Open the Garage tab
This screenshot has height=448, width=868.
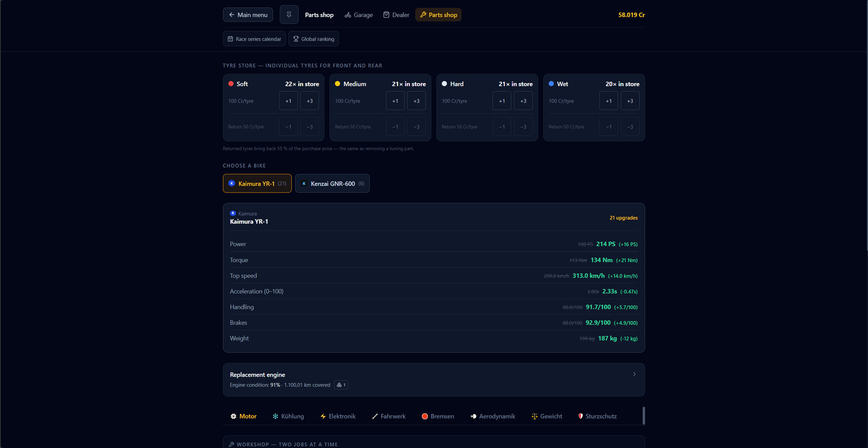359,15
